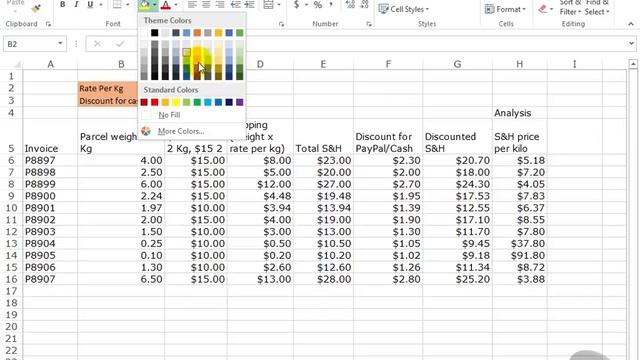Image resolution: width=640 pixels, height=360 pixels.
Task: Expand the formula bar
Action: [631, 43]
